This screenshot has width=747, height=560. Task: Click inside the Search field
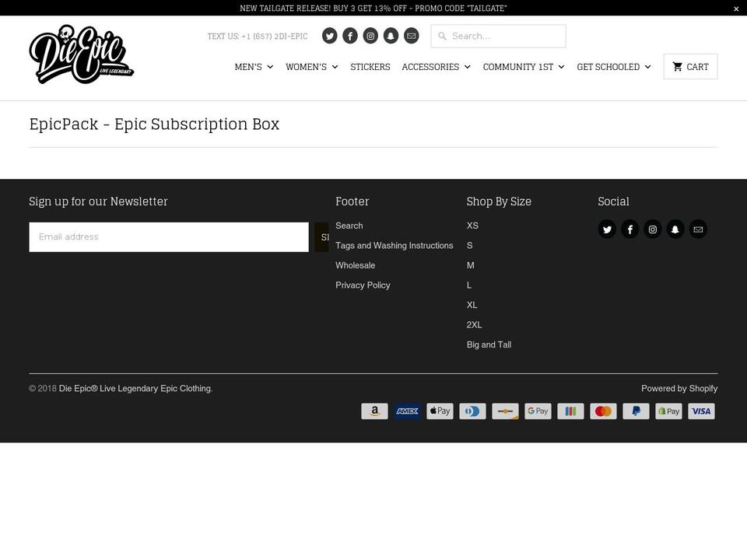[x=498, y=37]
